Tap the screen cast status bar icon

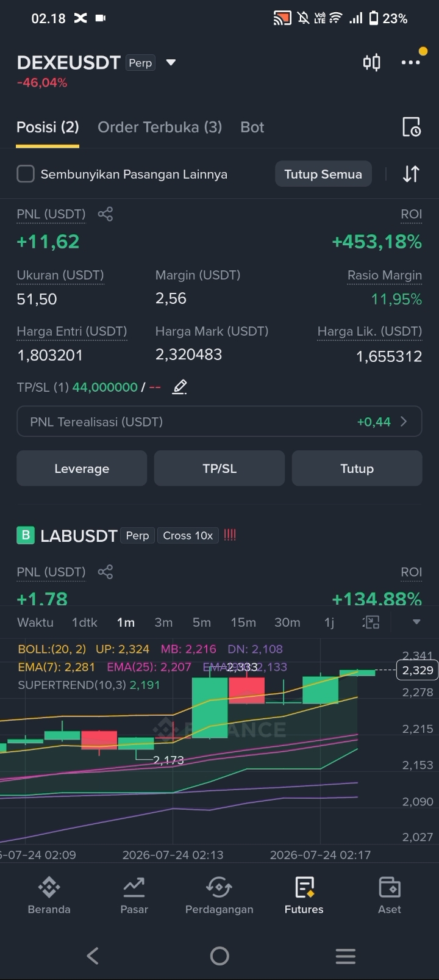pyautogui.click(x=282, y=18)
